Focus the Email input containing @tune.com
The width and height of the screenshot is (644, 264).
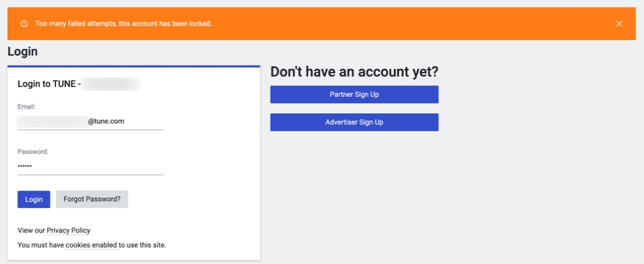[91, 122]
